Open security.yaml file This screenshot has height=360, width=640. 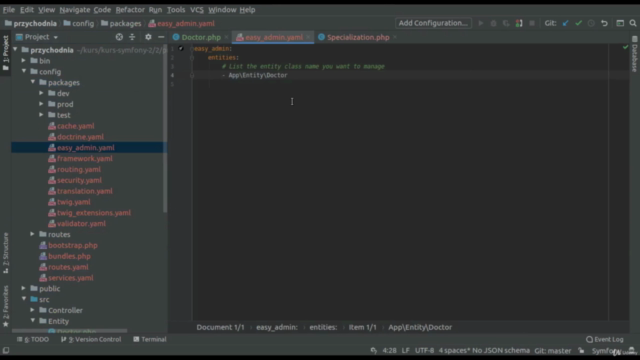[x=79, y=180]
